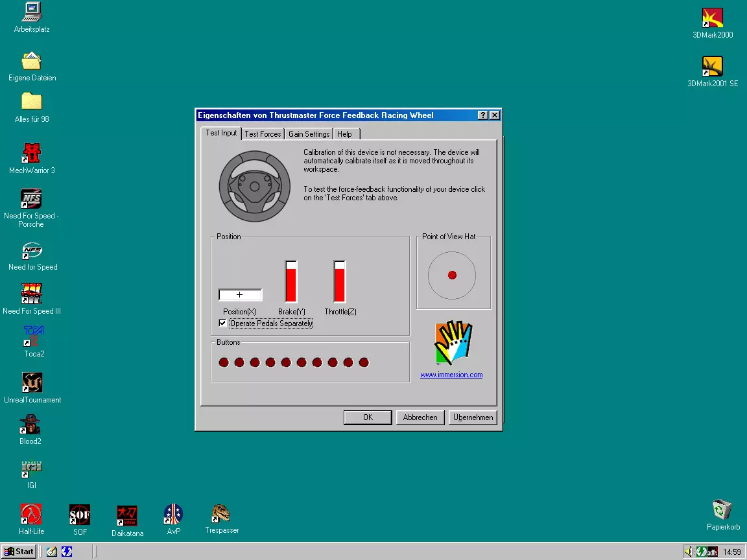Follow the www.immersion.com link
747x560 pixels.
[451, 375]
